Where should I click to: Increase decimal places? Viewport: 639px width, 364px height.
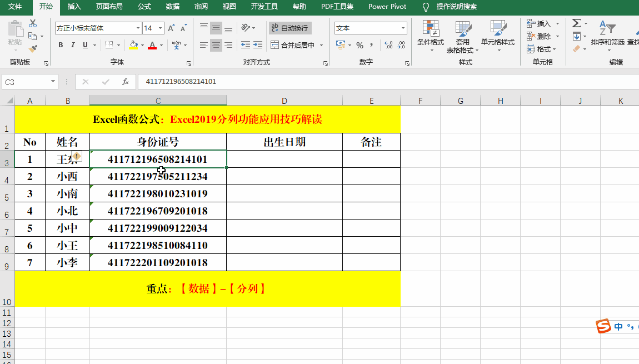(x=388, y=45)
